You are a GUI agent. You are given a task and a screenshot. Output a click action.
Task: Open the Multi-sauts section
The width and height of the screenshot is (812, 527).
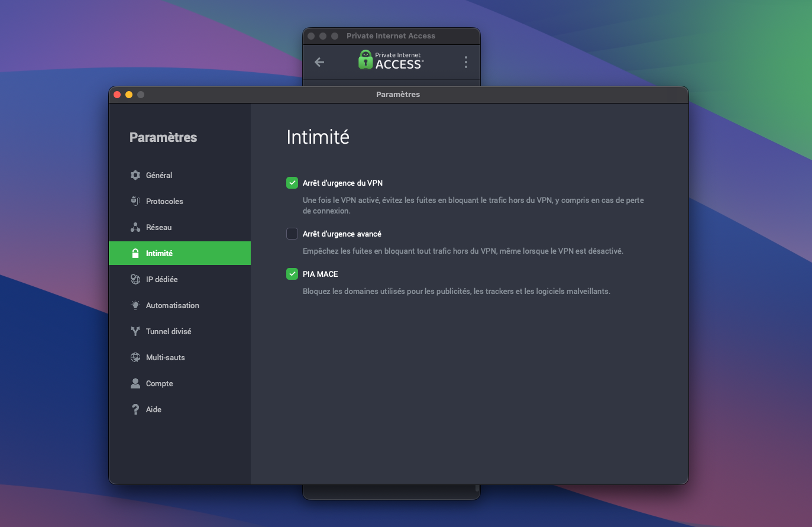coord(180,357)
